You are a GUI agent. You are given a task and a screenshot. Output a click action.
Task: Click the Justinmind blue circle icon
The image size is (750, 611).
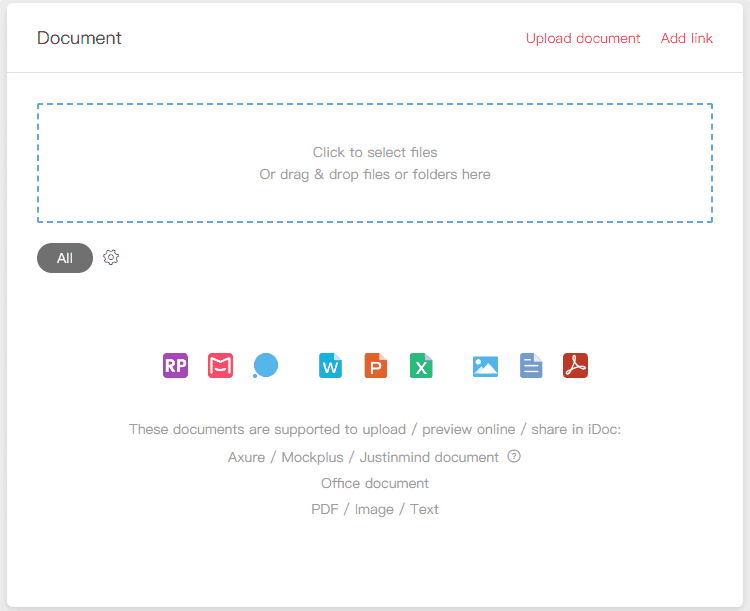265,366
